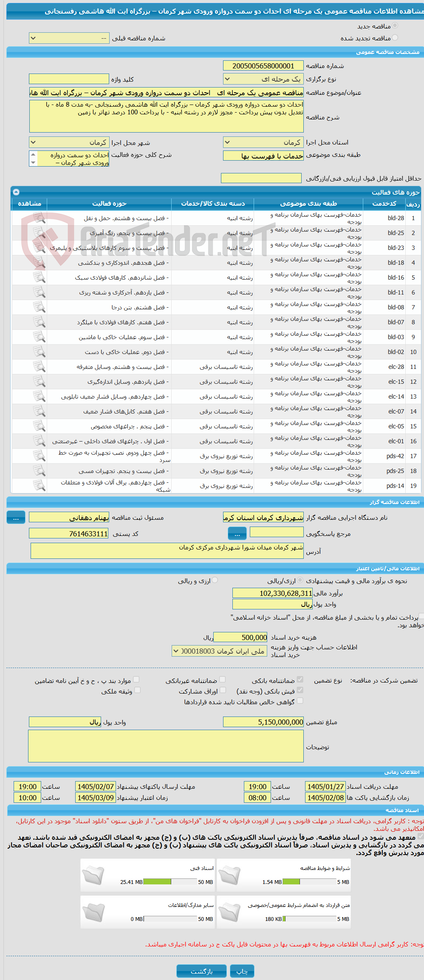The width and height of the screenshot is (424, 980).
Task: Toggle the ضمانتنامه بانکی checkbox
Action: pyautogui.click(x=300, y=680)
